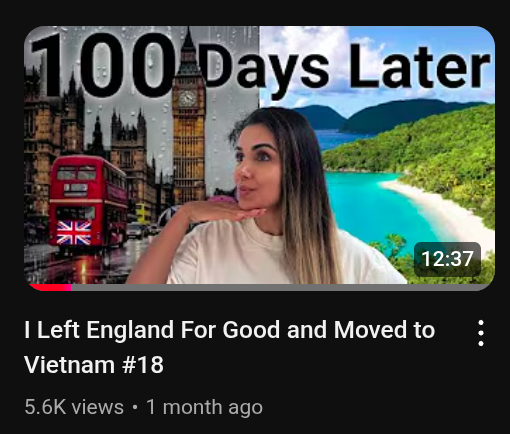Viewport: 510px width, 434px height.
Task: Click the "Vietnam #18" title line
Action: 94,364
